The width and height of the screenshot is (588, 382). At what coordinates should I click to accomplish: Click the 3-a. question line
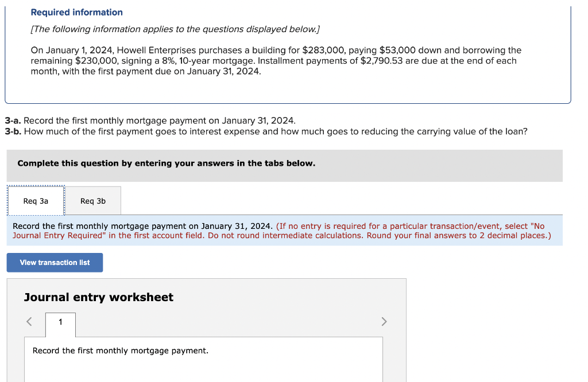pos(150,120)
